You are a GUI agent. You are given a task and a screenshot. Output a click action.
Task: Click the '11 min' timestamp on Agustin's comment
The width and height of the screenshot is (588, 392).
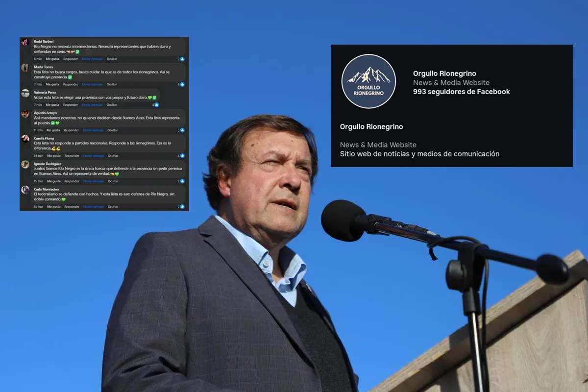tap(38, 130)
